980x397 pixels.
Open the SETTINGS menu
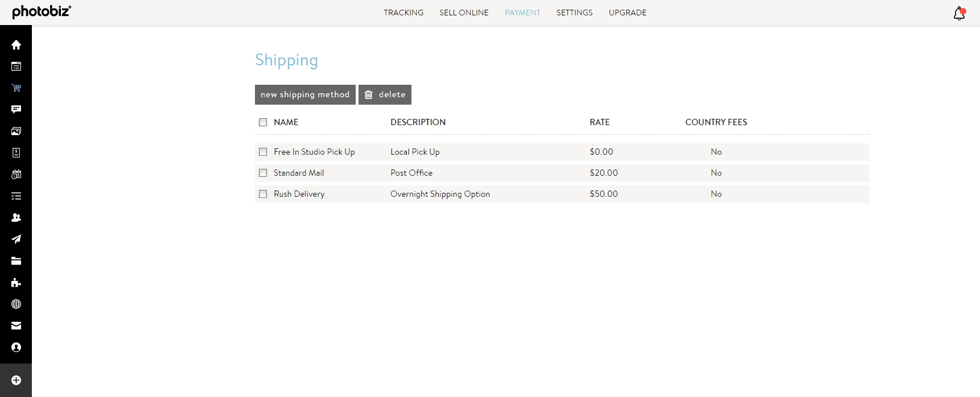pos(574,13)
